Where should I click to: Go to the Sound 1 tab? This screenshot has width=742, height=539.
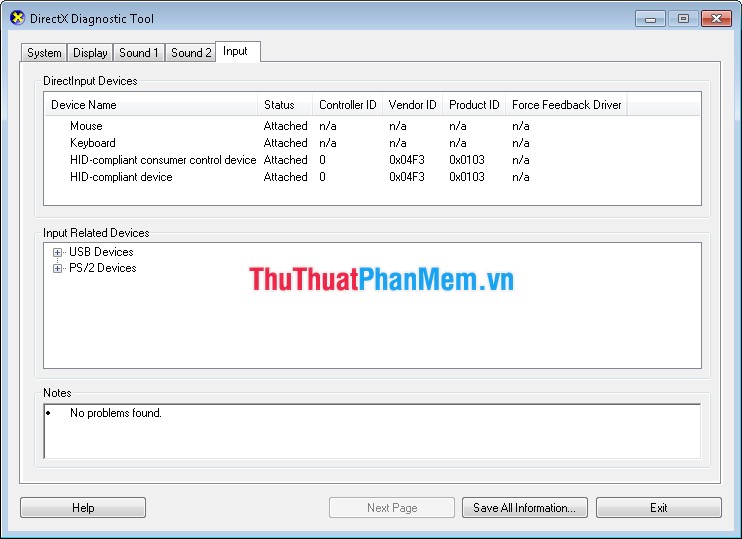click(139, 53)
